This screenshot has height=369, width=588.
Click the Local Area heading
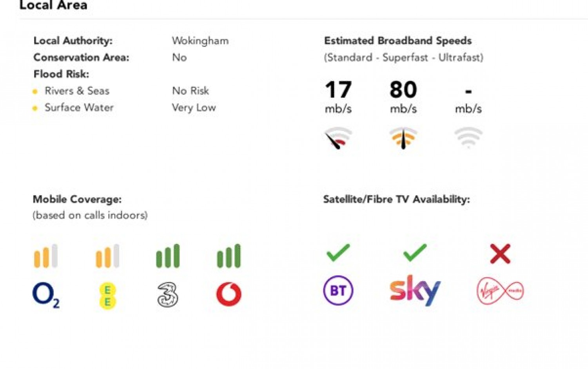(53, 5)
